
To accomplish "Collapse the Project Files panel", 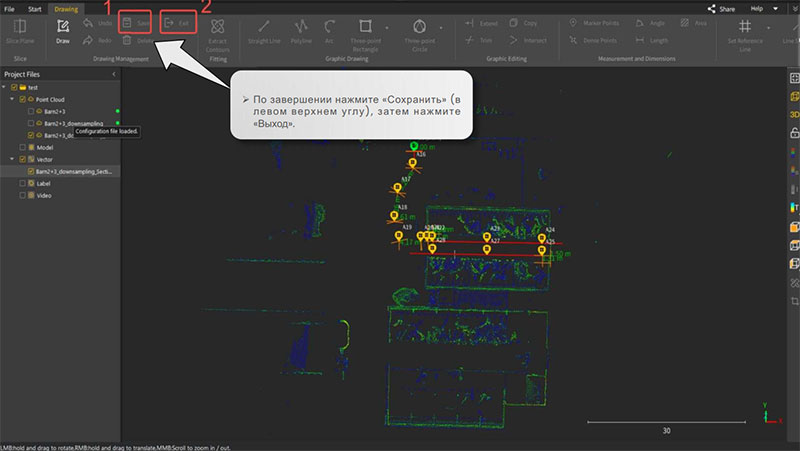I will pos(114,74).
